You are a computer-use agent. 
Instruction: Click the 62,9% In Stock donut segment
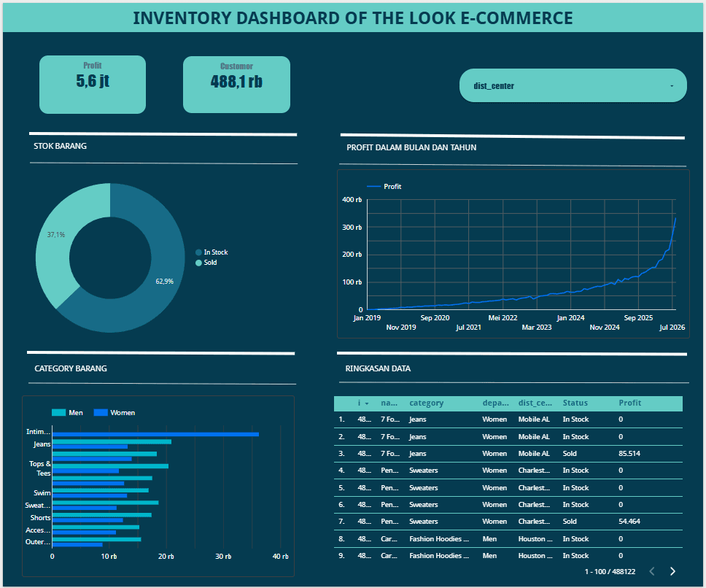[x=165, y=281]
